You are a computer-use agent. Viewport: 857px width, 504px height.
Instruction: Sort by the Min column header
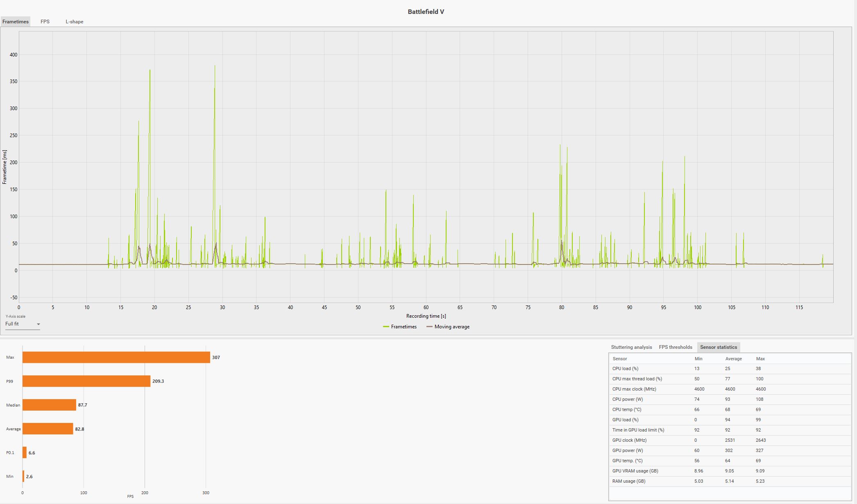point(698,359)
